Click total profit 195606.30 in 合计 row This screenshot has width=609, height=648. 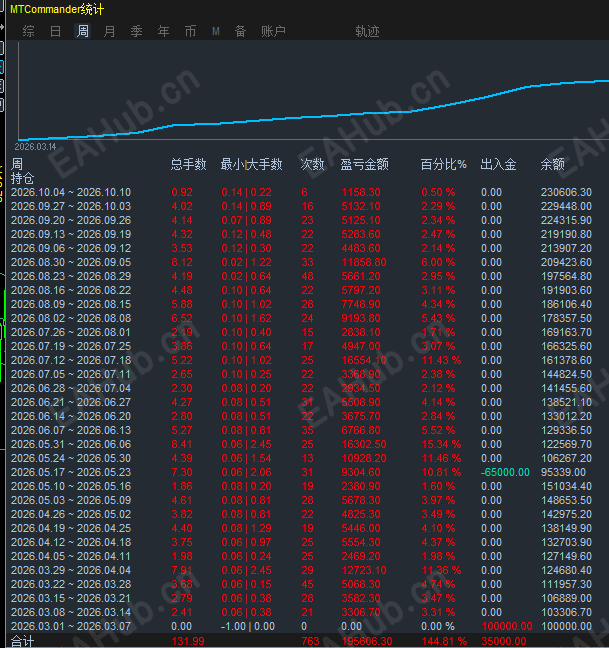point(367,641)
